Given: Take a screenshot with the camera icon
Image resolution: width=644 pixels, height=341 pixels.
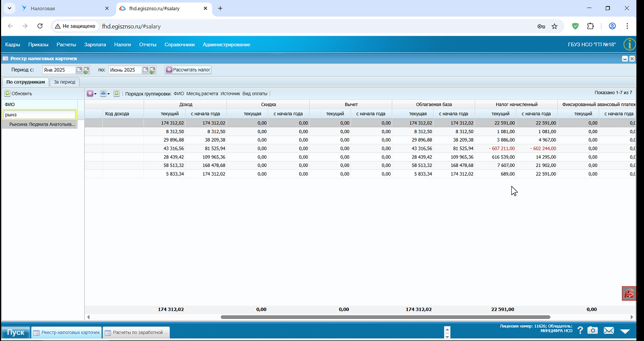Looking at the screenshot, I should [x=592, y=330].
